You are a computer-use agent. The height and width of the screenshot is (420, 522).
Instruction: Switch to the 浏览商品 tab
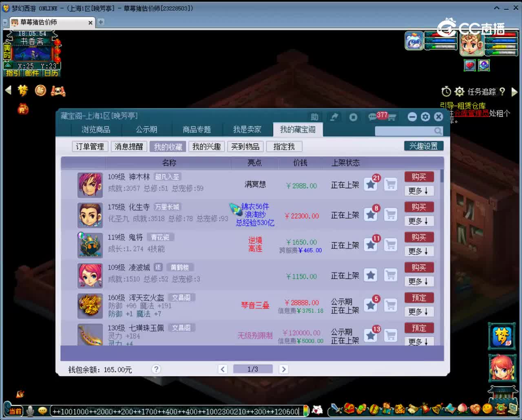pos(96,130)
